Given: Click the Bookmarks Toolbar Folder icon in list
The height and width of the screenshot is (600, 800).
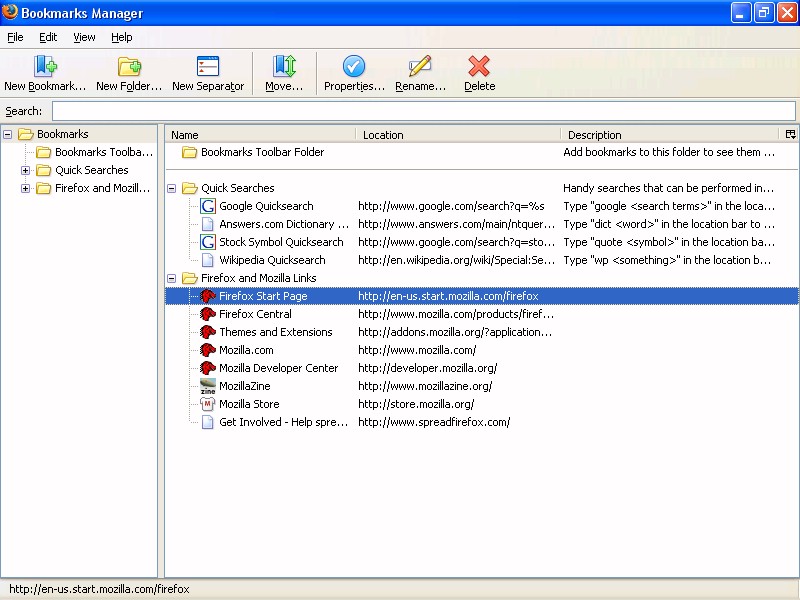Looking at the screenshot, I should (190, 152).
